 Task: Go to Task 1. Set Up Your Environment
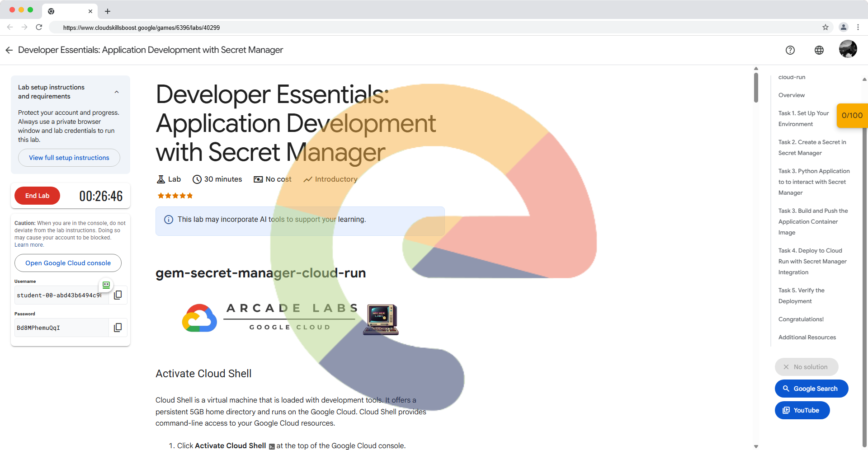(x=803, y=119)
